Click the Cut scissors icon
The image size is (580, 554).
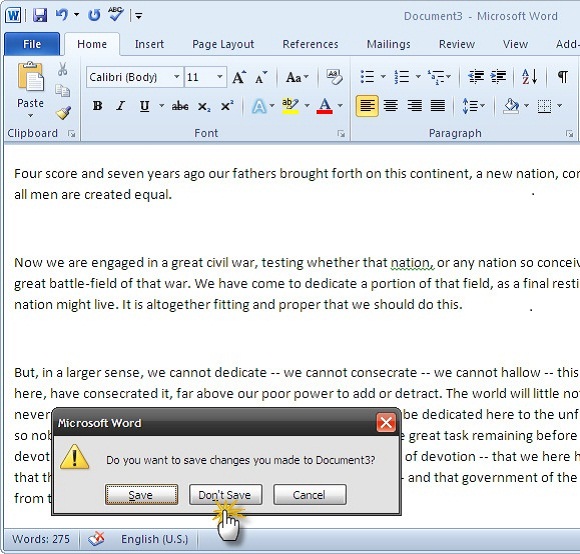(x=63, y=69)
